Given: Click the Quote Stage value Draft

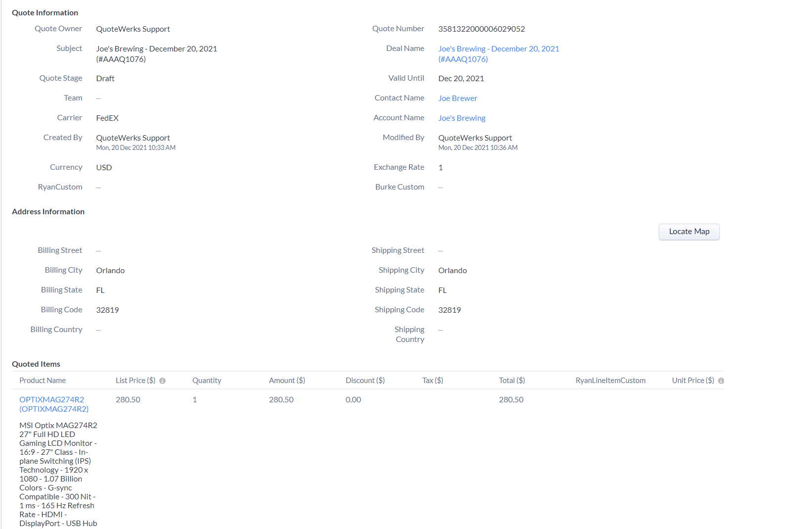Looking at the screenshot, I should [105, 79].
